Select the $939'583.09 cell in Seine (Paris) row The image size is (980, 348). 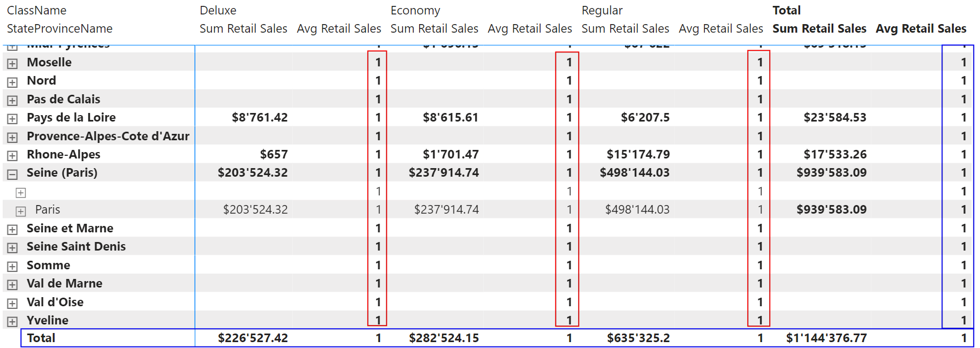[831, 172]
